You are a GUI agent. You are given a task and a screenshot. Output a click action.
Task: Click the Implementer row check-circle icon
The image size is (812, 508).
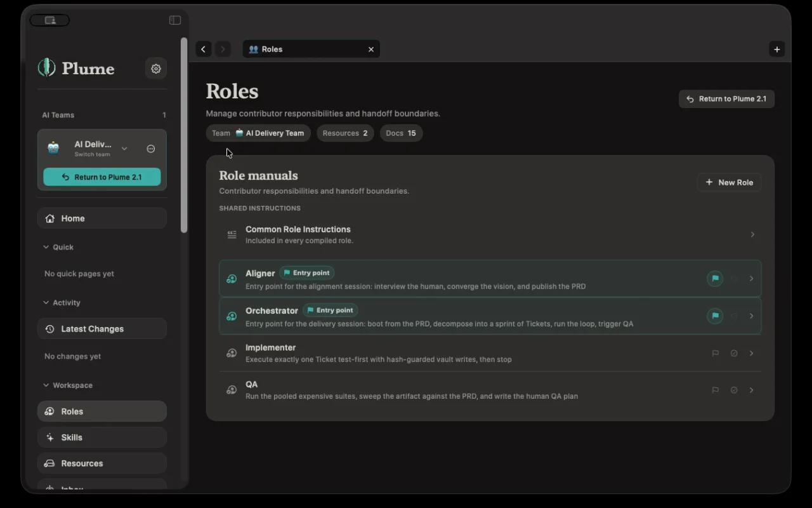[734, 353]
